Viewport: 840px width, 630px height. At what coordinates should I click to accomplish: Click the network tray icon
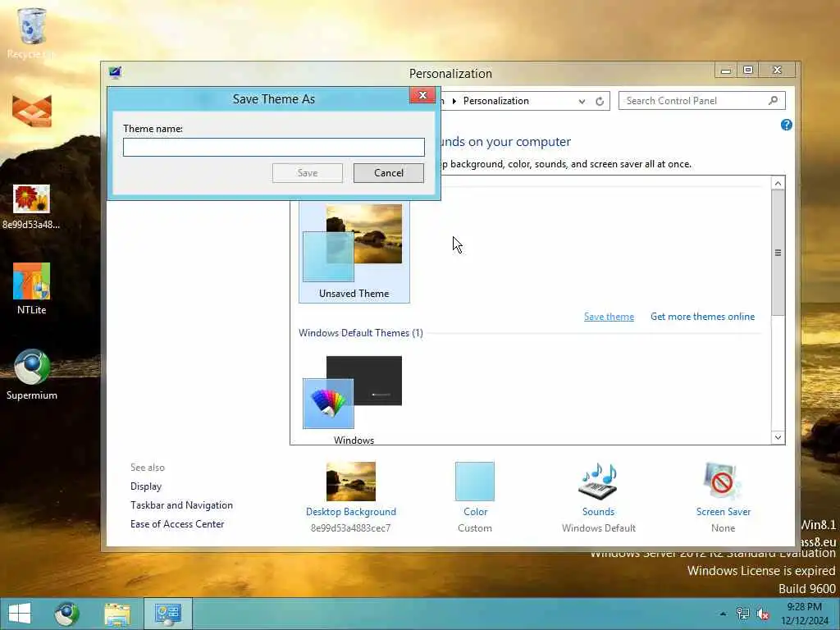(x=743, y=614)
